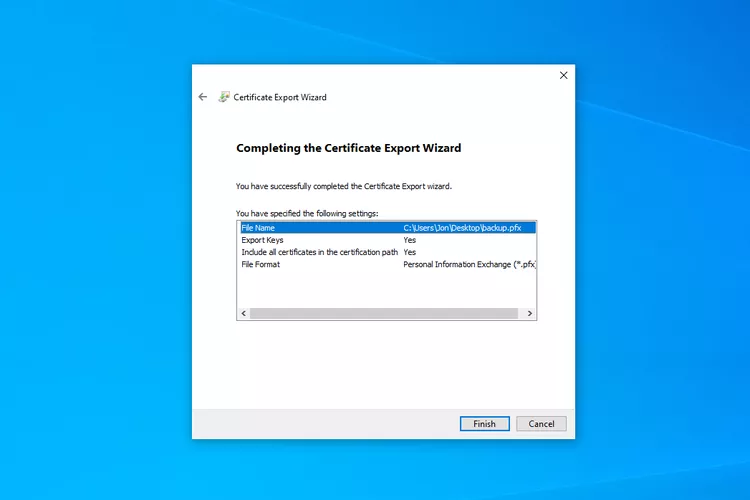Click the wizard title bar text
Image resolution: width=750 pixels, height=500 pixels.
coord(280,98)
